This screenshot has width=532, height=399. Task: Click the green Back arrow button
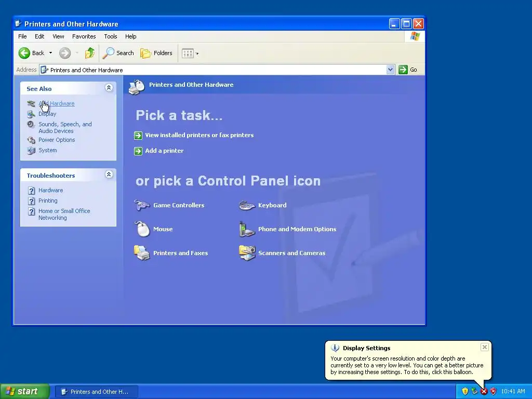(x=24, y=53)
